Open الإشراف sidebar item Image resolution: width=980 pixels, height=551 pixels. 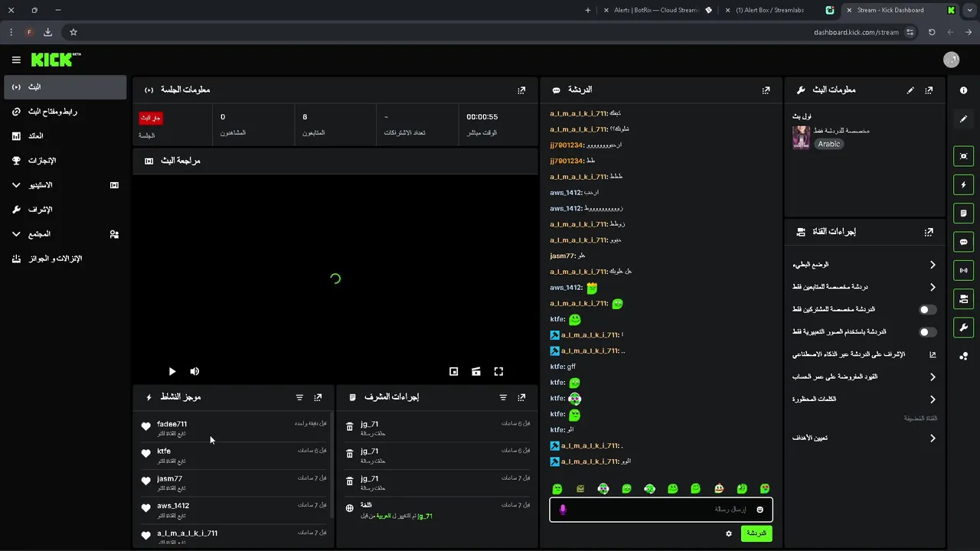[x=65, y=210]
